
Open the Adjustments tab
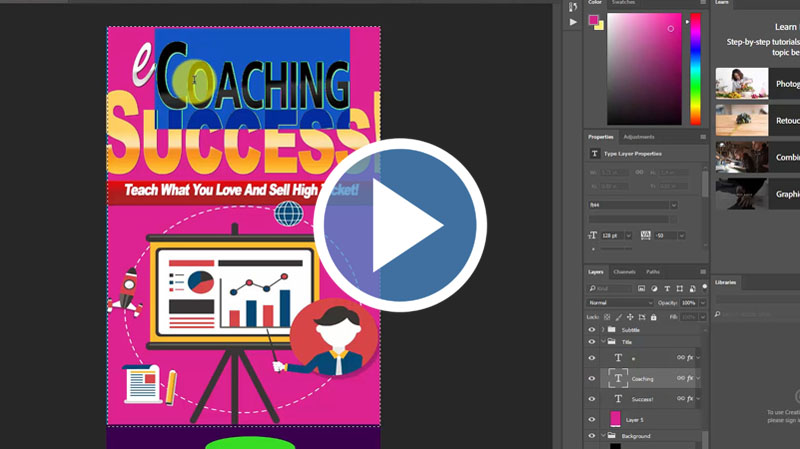638,137
